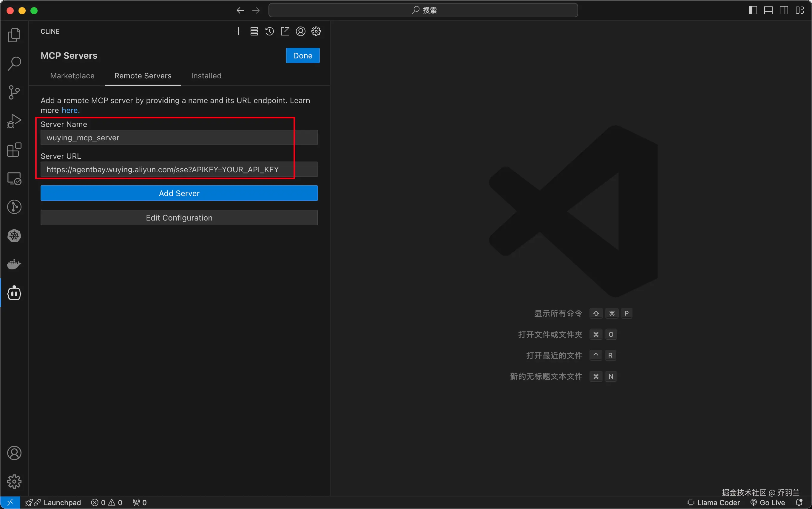
Task: Click the Add Server button
Action: pos(179,193)
